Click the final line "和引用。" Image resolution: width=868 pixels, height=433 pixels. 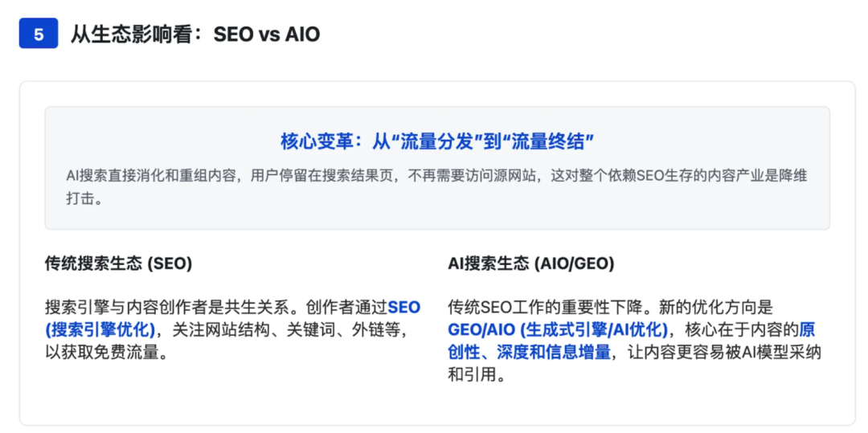pyautogui.click(x=476, y=374)
